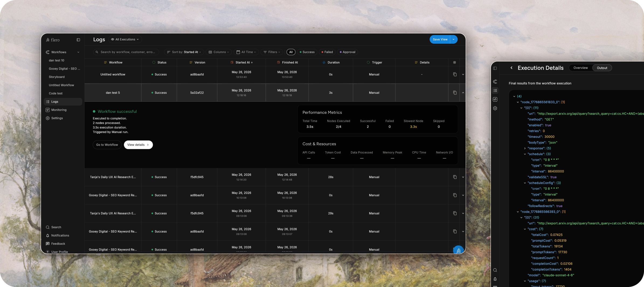Copy the 09:13:06 Tanja's Daily row
Image resolution: width=644 pixels, height=287 pixels.
coord(455,213)
